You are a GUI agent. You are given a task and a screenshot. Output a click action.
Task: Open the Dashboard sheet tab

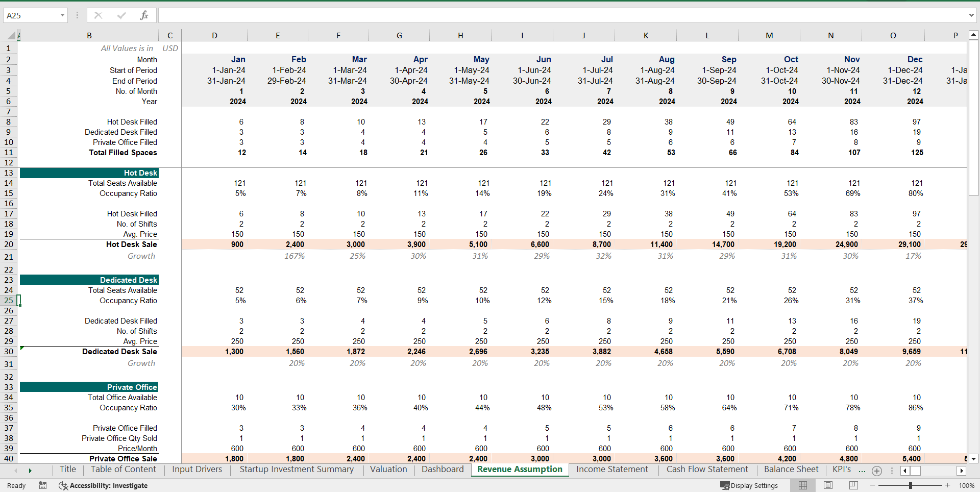[442, 470]
